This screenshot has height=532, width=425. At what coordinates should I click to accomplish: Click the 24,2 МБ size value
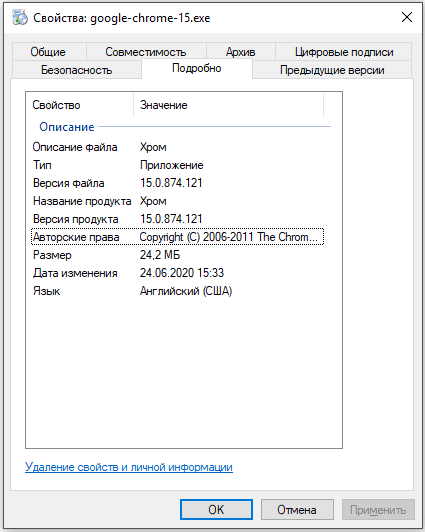(x=160, y=255)
